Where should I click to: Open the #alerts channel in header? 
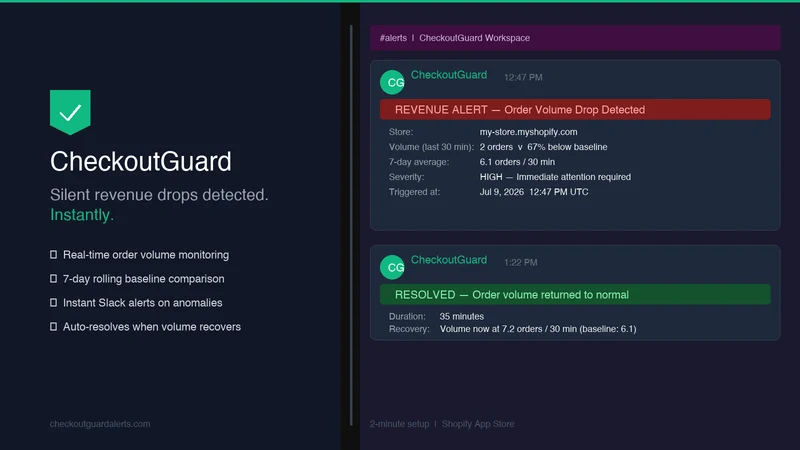(393, 38)
